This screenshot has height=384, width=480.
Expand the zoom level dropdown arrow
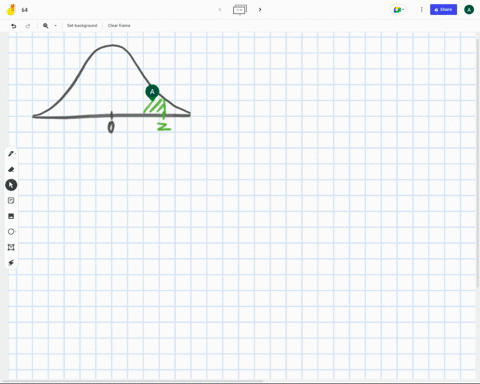[x=55, y=26]
